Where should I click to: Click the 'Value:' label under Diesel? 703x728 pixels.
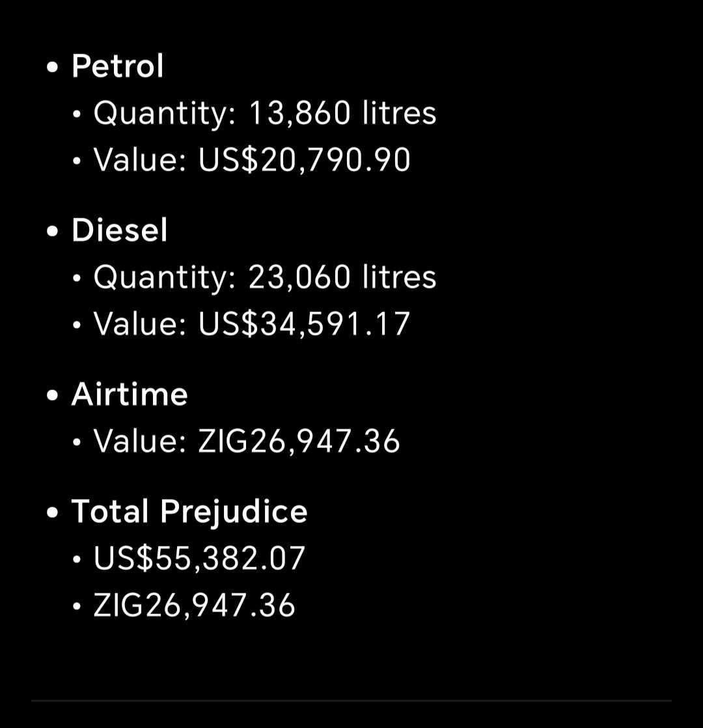140,324
